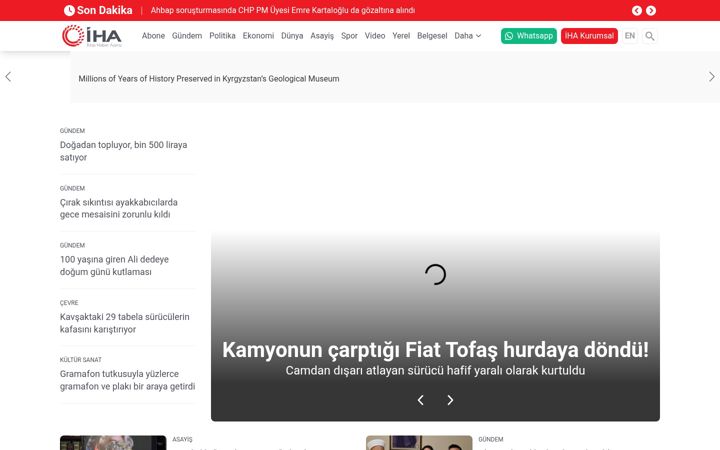Screen dimensions: 720x450
Task: Click the IHA logo
Action: coord(92,36)
